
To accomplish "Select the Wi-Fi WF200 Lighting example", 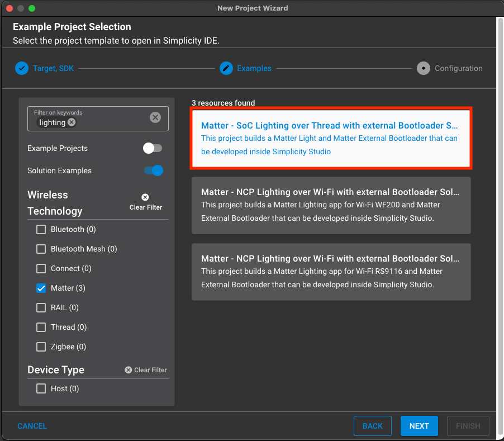I will coord(331,205).
